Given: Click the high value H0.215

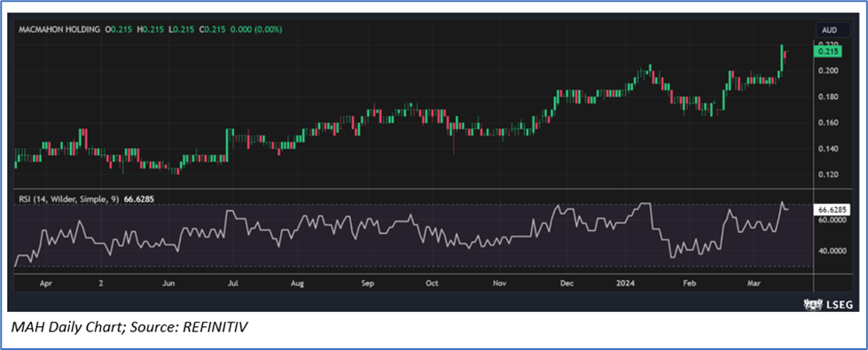Looking at the screenshot, I should click(x=151, y=29).
